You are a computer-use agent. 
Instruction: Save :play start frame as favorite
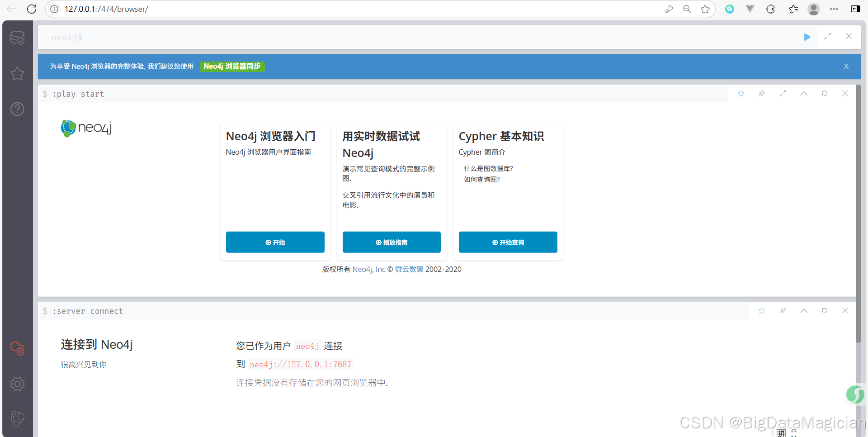741,94
